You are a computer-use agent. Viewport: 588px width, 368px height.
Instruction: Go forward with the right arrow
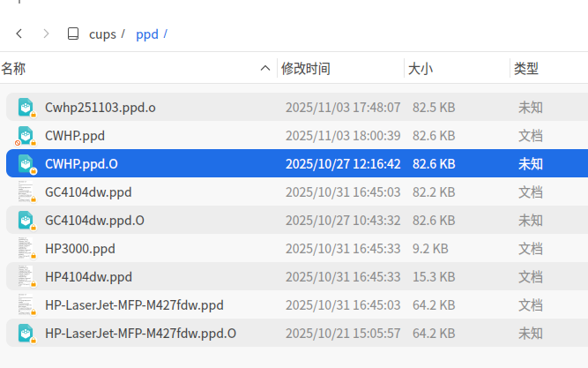[46, 34]
